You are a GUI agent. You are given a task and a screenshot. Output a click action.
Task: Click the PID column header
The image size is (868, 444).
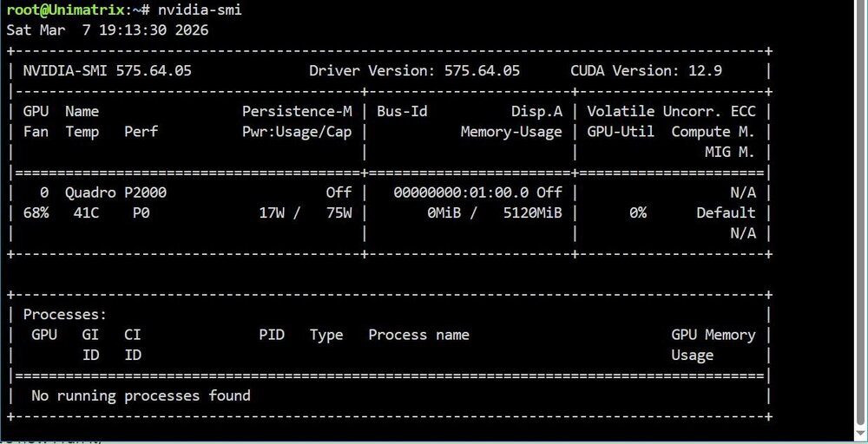[272, 335]
